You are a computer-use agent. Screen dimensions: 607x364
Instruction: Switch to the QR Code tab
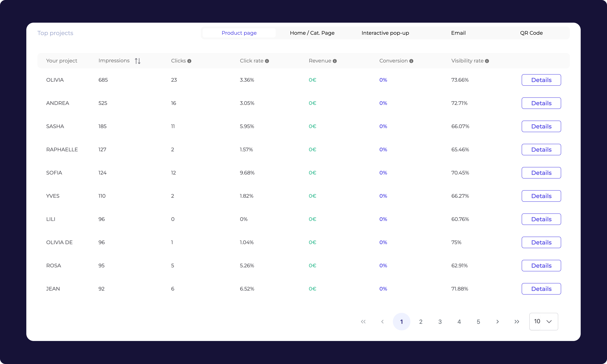tap(531, 33)
